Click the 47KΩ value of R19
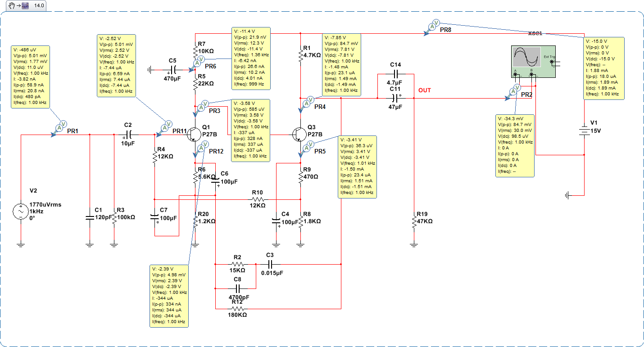This screenshot has height=347, width=644. (x=424, y=221)
